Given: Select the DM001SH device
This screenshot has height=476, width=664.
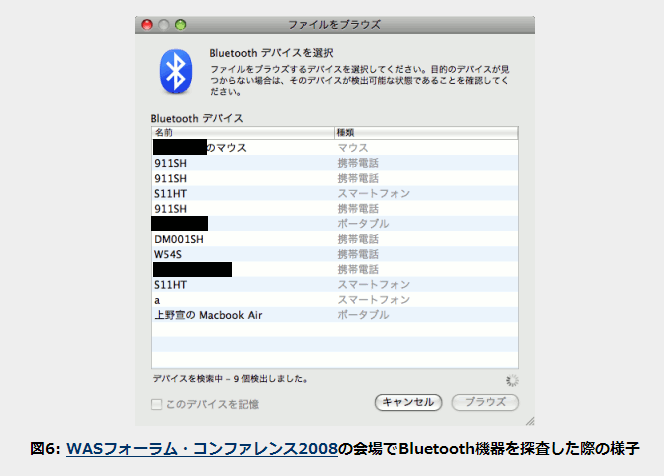Looking at the screenshot, I should [335, 239].
